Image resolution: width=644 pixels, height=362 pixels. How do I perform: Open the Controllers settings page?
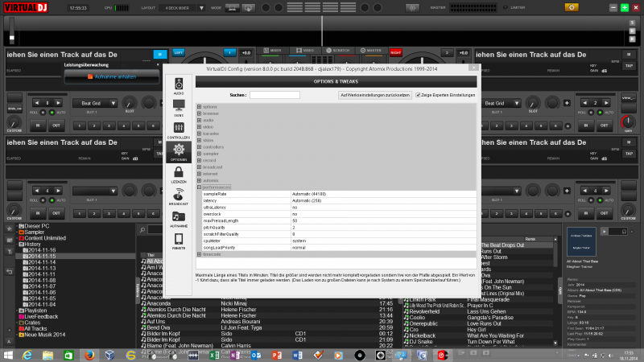coord(179,130)
